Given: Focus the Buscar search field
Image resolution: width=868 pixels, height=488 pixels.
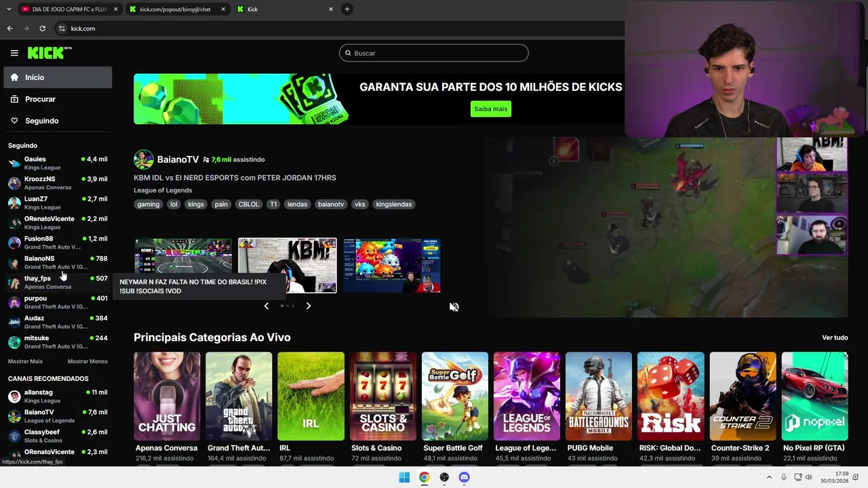Looking at the screenshot, I should tap(434, 53).
